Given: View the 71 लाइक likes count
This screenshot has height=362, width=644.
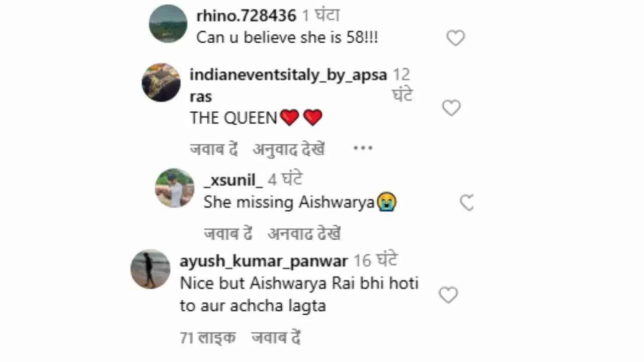Looking at the screenshot, I should tap(208, 338).
